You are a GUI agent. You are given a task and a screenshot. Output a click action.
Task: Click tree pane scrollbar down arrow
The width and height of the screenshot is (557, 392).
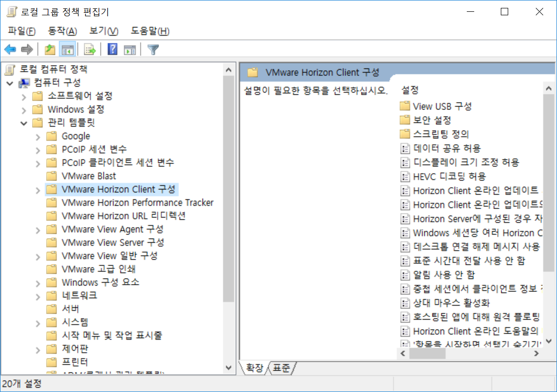(x=228, y=367)
